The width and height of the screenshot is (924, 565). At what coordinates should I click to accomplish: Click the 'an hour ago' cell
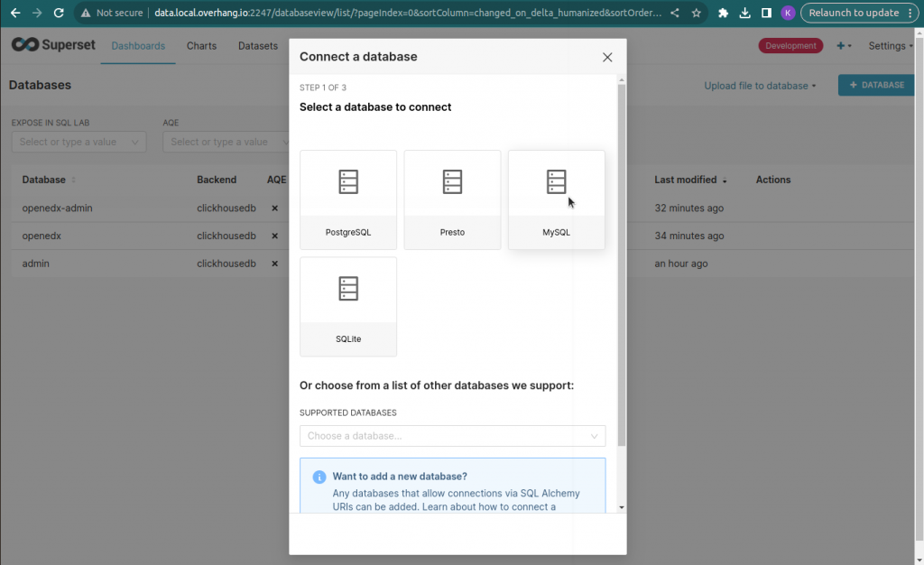click(681, 264)
